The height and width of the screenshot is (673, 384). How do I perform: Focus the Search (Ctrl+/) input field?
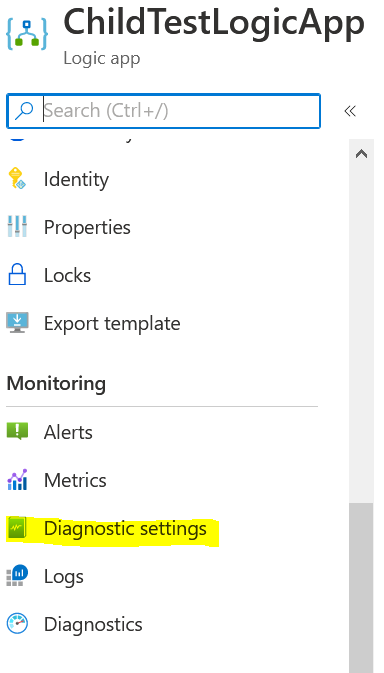click(x=163, y=111)
